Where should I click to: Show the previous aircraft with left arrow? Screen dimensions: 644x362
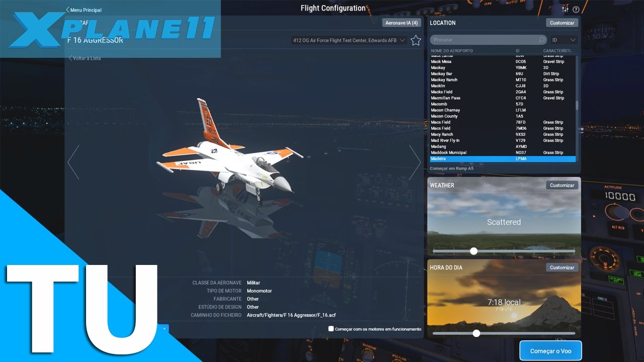(x=73, y=162)
